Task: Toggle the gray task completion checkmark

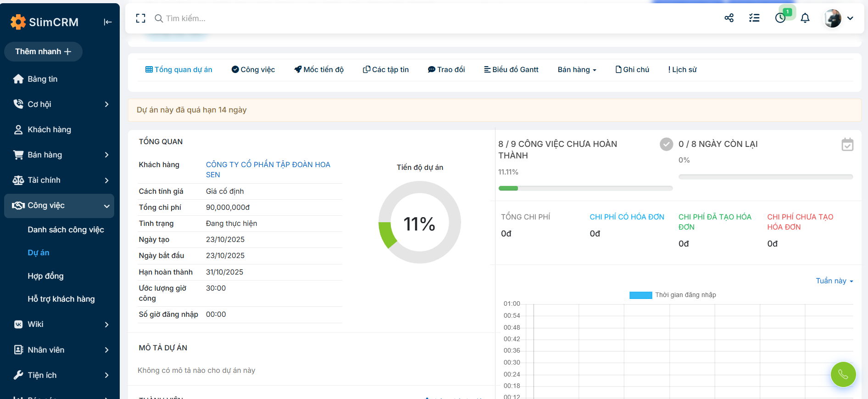Action: (666, 145)
